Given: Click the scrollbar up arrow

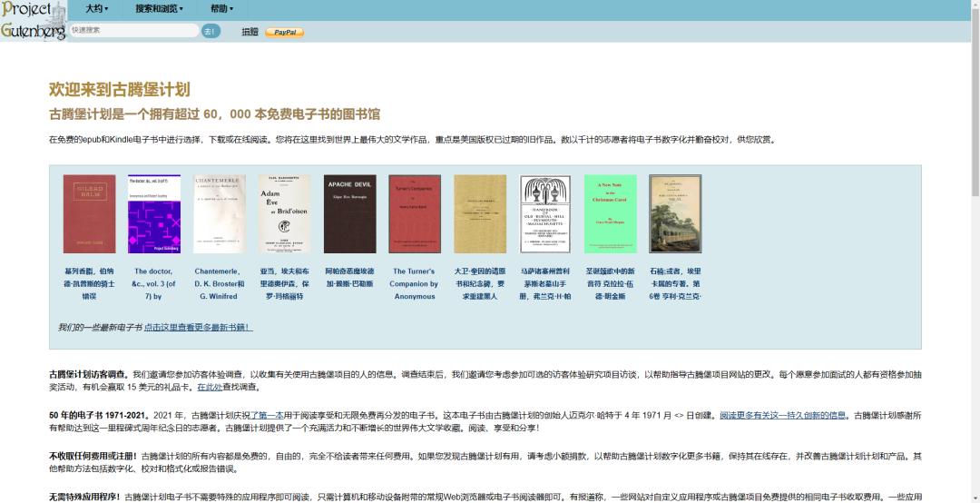Looking at the screenshot, I should (975, 5).
